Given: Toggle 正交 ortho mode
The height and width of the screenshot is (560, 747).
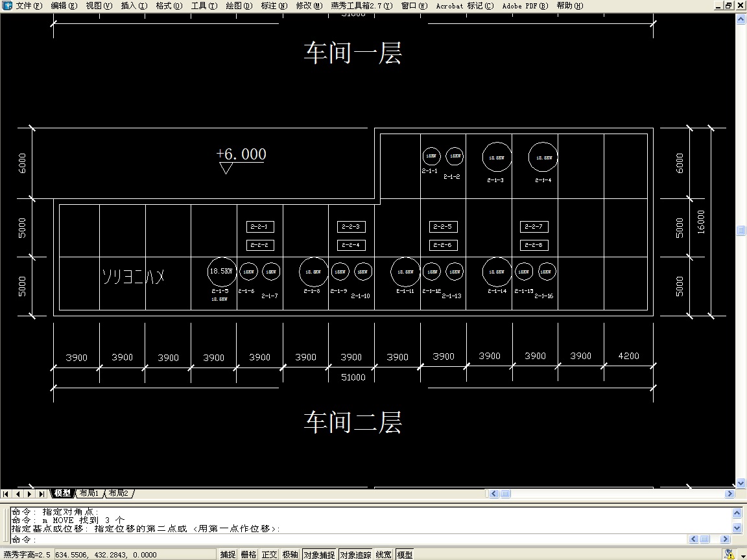Looking at the screenshot, I should click(x=269, y=555).
